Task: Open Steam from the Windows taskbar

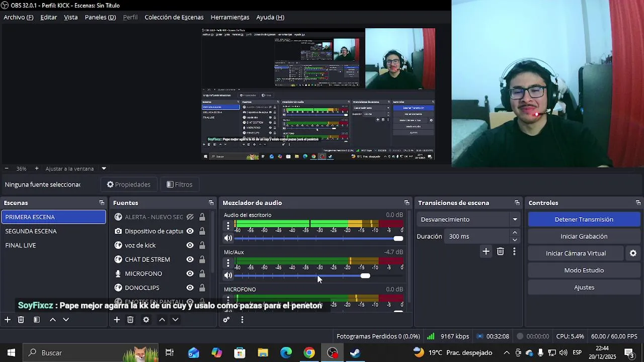Action: pos(356,353)
